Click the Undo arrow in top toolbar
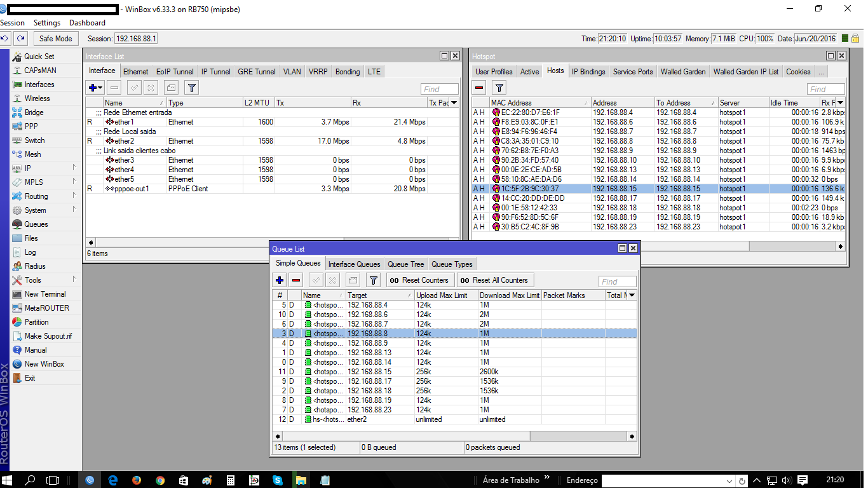The width and height of the screenshot is (868, 488). pos(5,39)
